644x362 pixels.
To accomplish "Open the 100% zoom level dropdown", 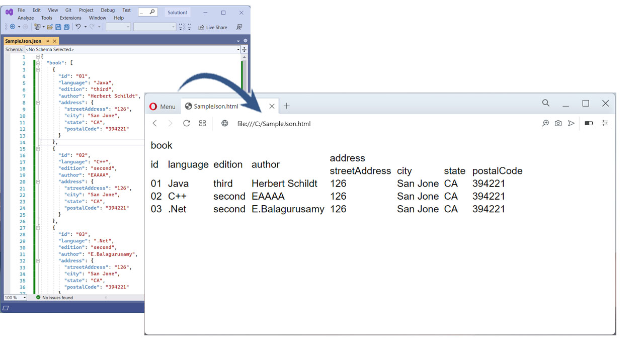I will click(x=15, y=297).
